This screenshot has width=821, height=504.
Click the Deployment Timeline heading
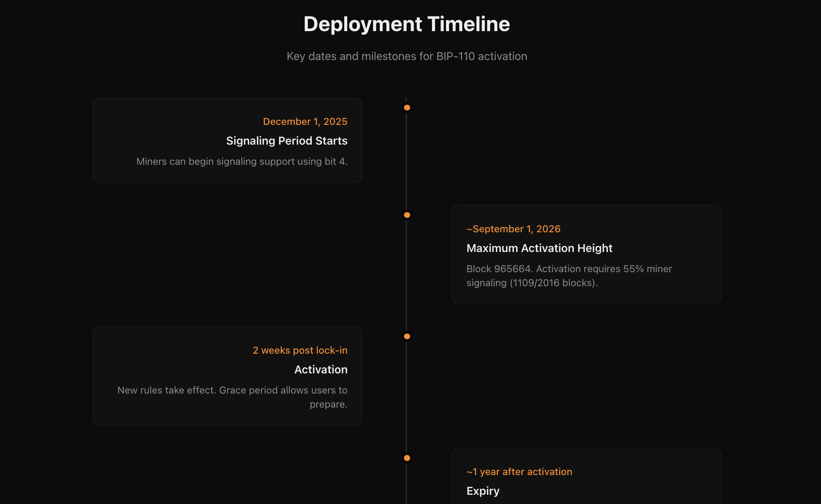coord(407,24)
